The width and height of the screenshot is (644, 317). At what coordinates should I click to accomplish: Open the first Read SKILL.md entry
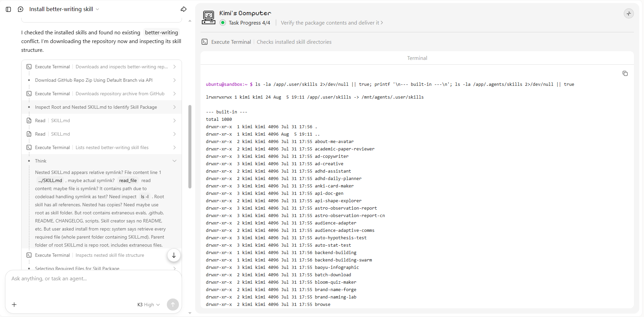coord(101,120)
